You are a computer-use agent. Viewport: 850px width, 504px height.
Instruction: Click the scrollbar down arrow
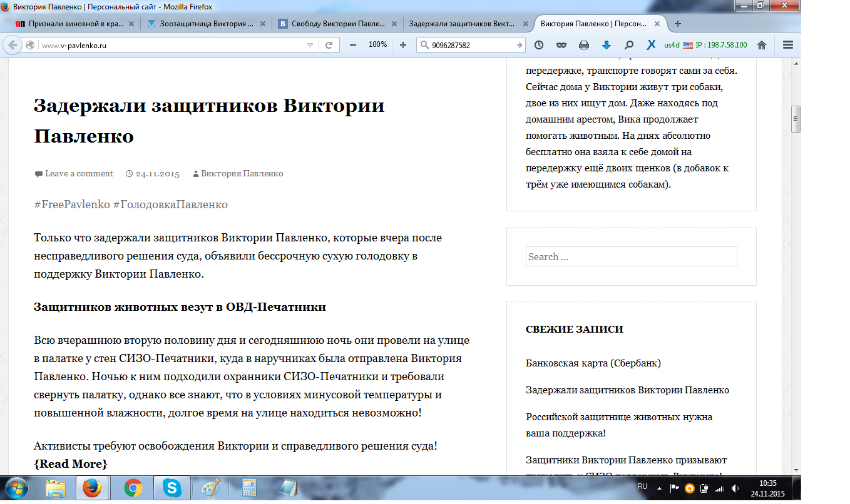pyautogui.click(x=796, y=470)
